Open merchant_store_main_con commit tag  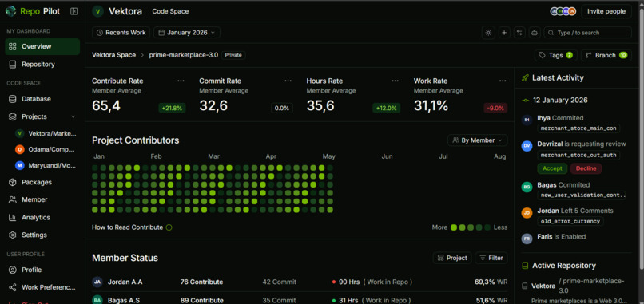pyautogui.click(x=578, y=128)
